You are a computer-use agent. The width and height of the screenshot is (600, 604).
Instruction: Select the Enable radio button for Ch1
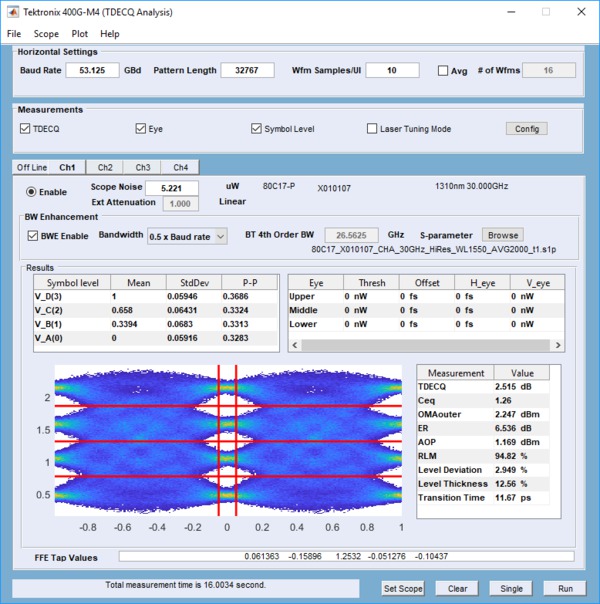[31, 192]
